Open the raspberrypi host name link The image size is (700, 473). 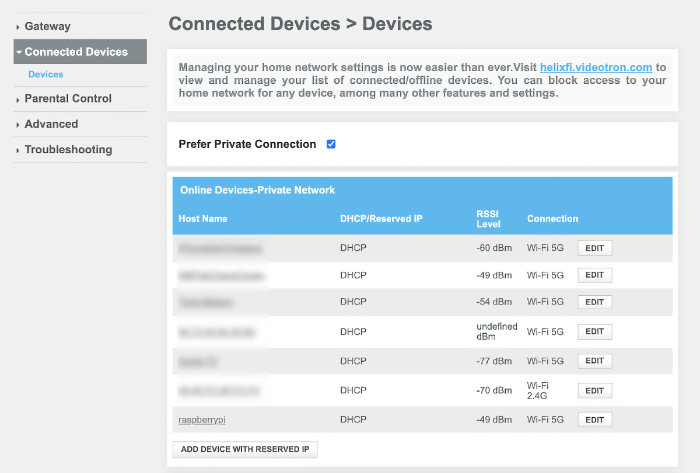coord(202,420)
